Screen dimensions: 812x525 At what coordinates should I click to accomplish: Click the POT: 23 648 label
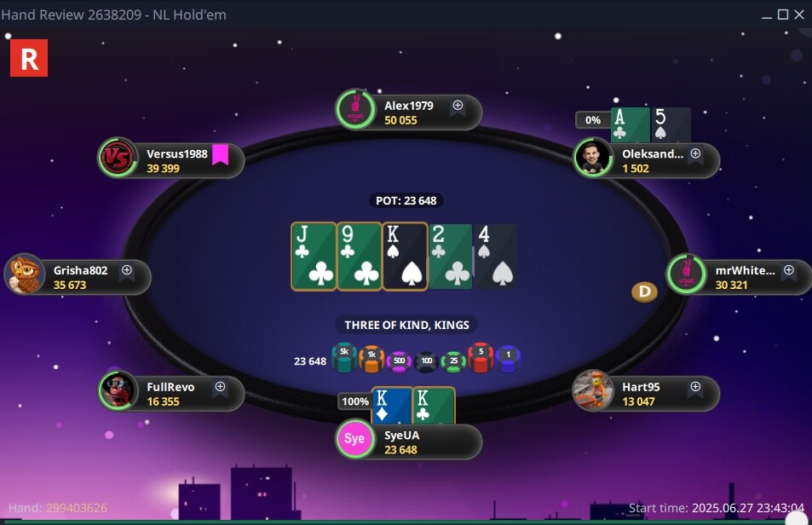406,201
